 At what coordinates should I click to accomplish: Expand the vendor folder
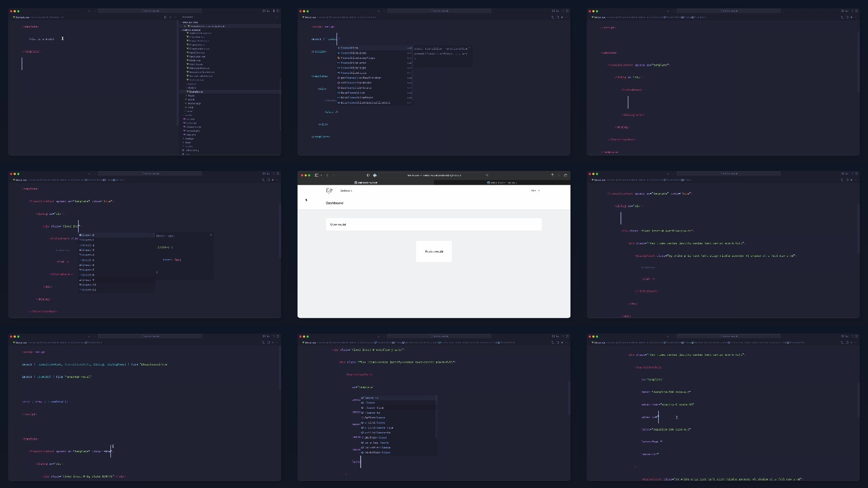(188, 146)
